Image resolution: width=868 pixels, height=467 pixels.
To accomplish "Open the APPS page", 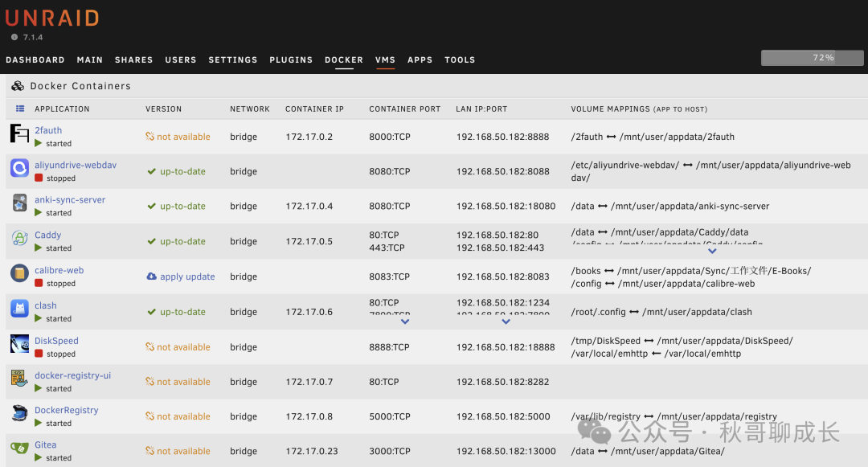I will (x=420, y=59).
